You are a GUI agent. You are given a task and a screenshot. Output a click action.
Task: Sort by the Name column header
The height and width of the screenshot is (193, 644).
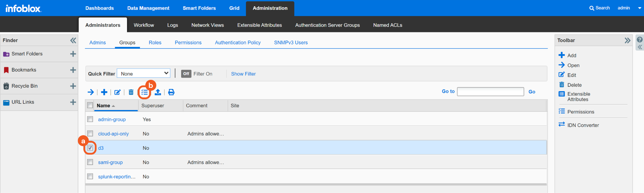[103, 106]
